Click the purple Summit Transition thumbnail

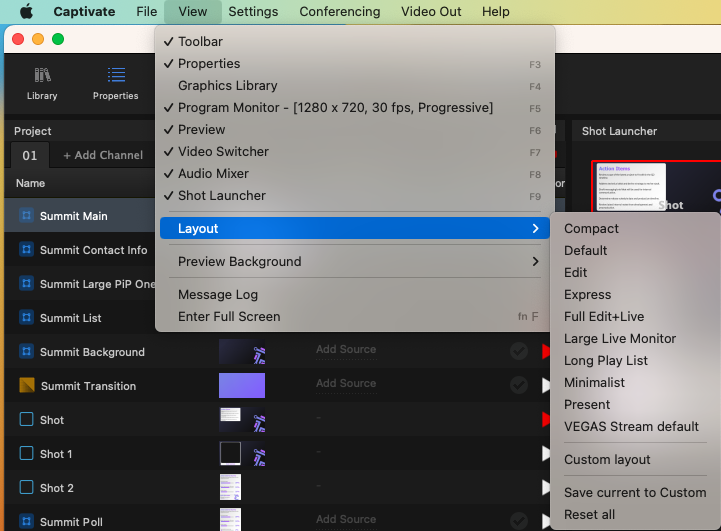[x=242, y=385]
